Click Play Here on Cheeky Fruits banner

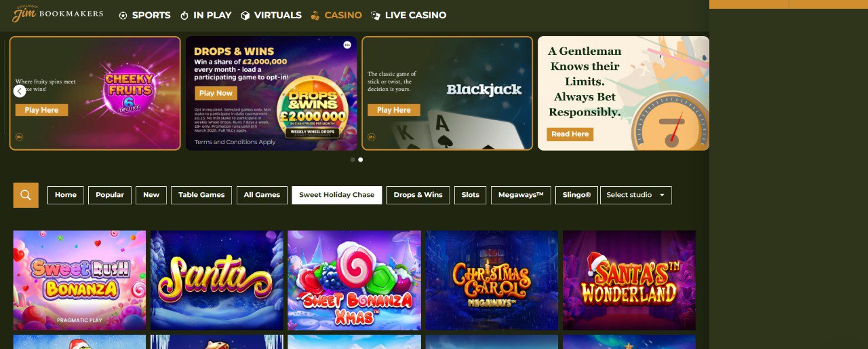[41, 110]
